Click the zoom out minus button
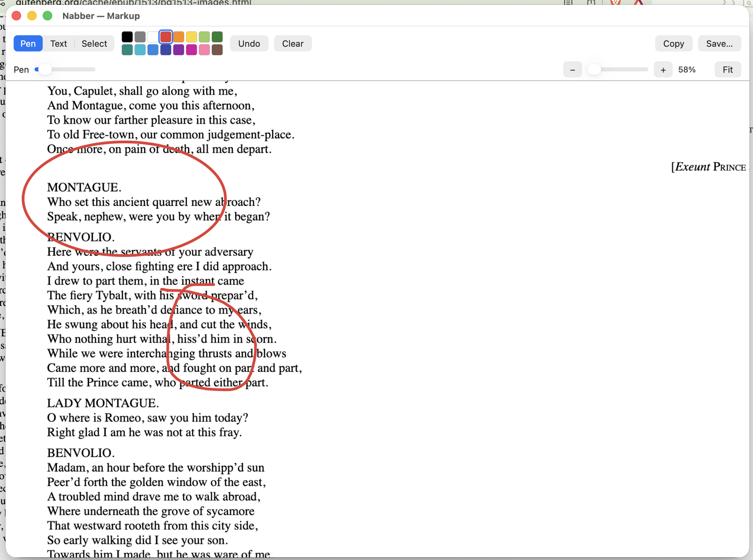The height and width of the screenshot is (560, 753). (x=573, y=70)
